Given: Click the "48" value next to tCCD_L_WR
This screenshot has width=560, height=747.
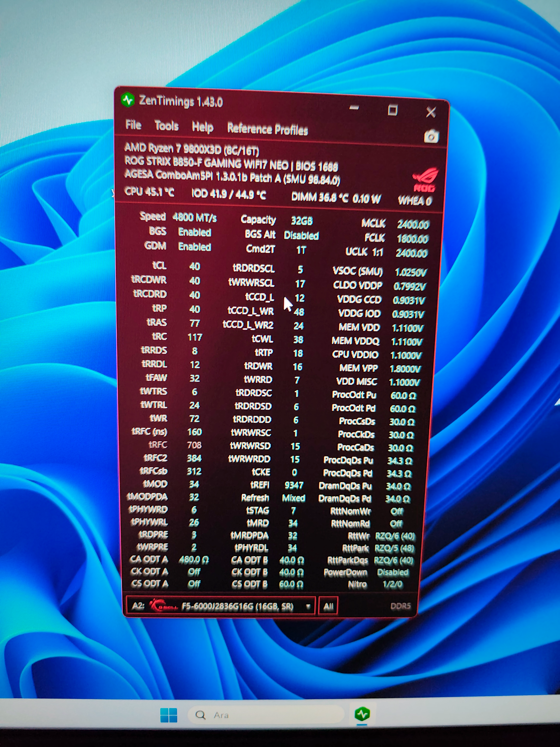Looking at the screenshot, I should point(299,312).
